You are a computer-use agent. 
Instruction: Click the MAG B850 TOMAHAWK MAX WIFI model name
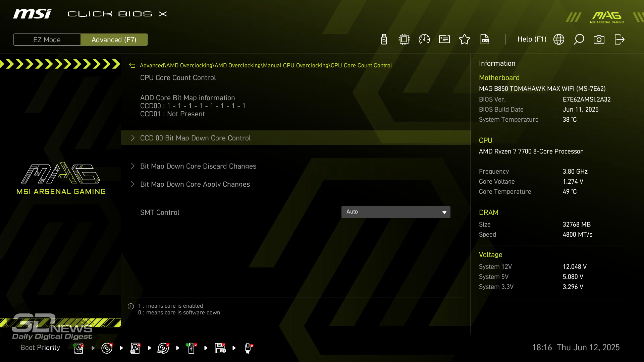point(542,89)
